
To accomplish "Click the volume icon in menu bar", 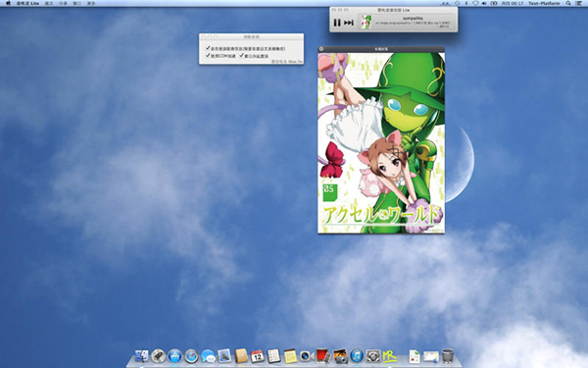I will [x=484, y=3].
